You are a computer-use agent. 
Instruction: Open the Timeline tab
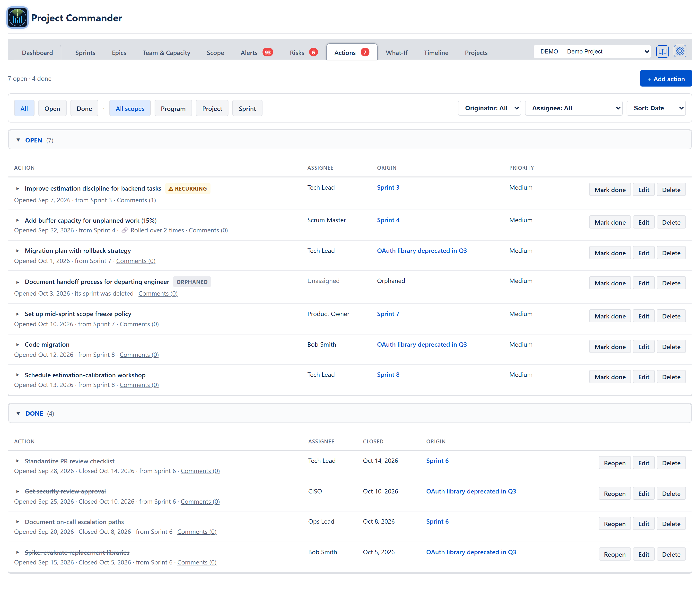436,53
